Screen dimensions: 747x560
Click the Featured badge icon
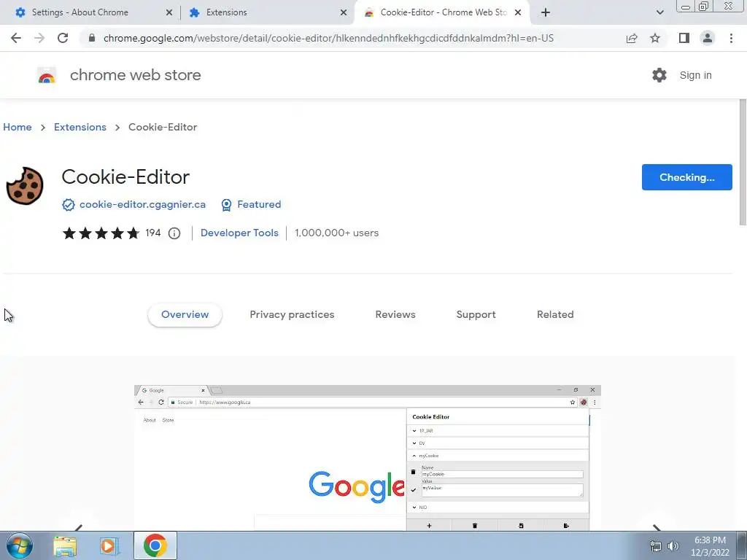226,205
